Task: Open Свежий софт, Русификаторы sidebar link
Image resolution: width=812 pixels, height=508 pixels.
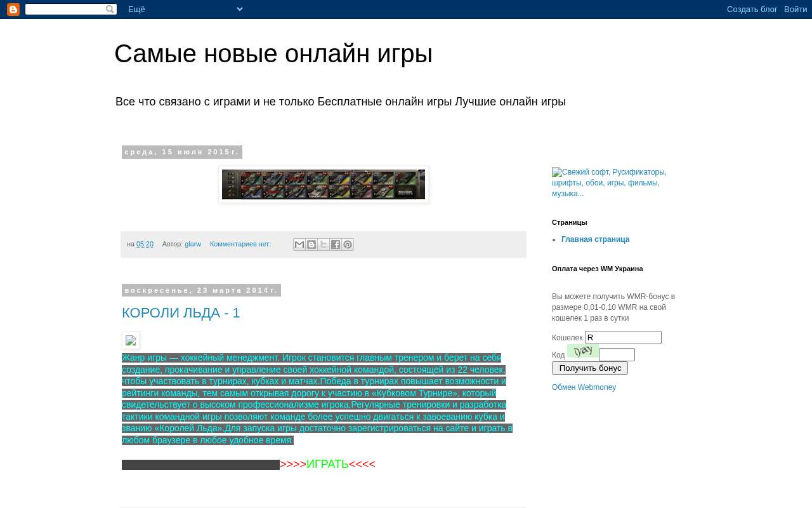Action: coord(609,183)
